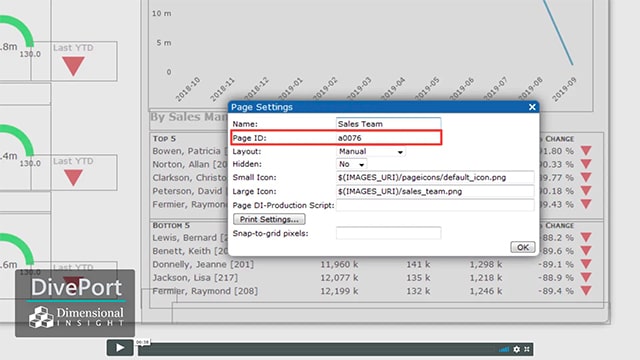Screen dimensions: 640x360
Task: Click the Snap-to-grid pixels field
Action: [x=388, y=233]
